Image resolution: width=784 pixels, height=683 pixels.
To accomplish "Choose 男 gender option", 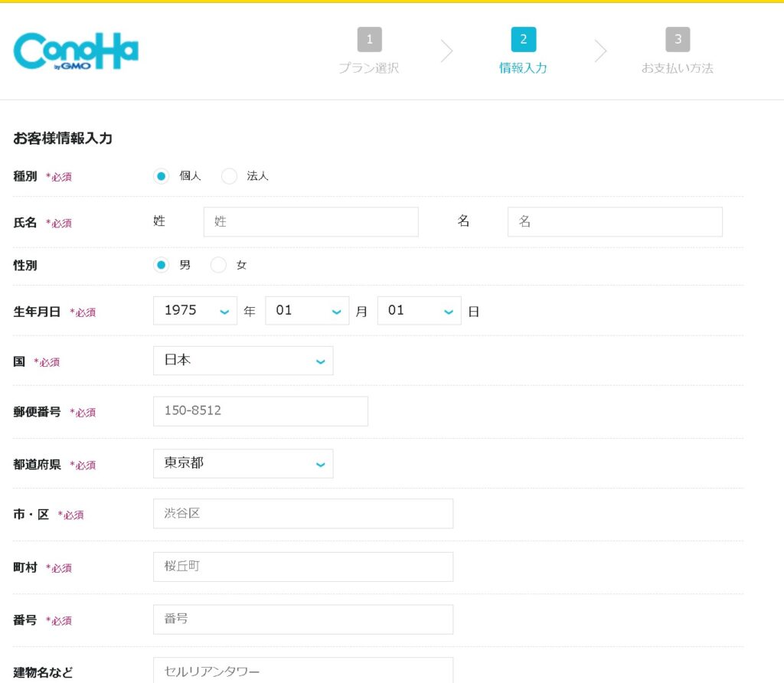I will (x=162, y=265).
